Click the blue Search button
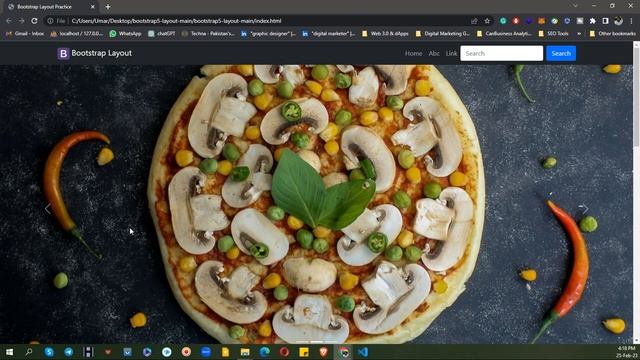This screenshot has width=640, height=360. (x=561, y=53)
